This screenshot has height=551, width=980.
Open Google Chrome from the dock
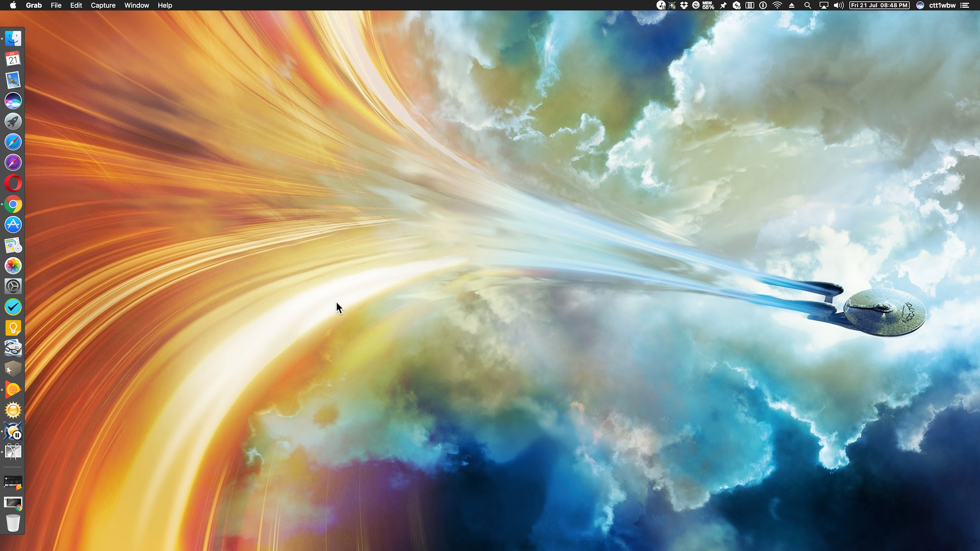coord(13,204)
